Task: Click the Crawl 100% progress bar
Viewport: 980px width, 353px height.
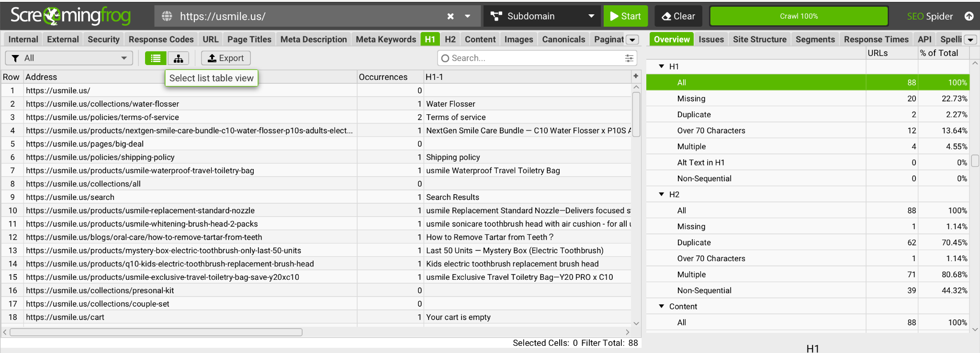Action: tap(799, 16)
